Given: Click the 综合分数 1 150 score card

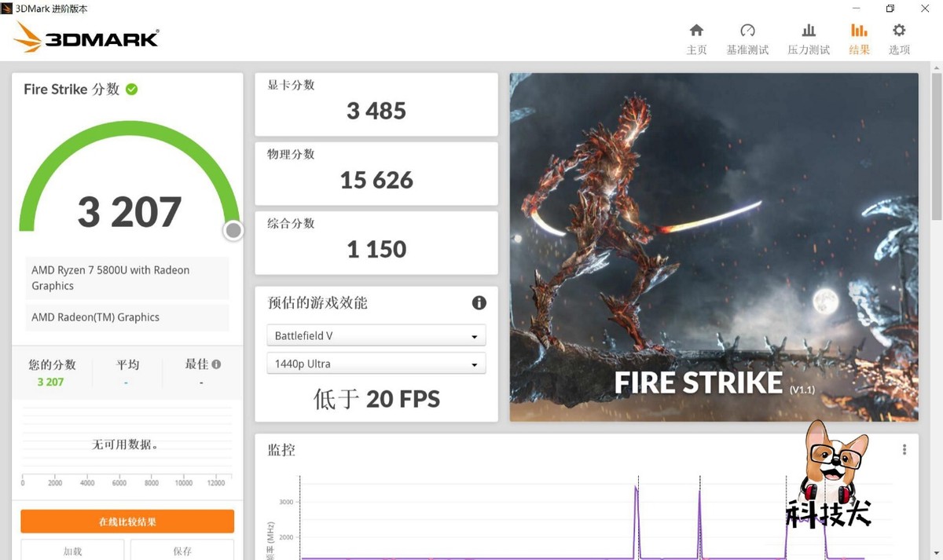Looking at the screenshot, I should click(x=376, y=243).
